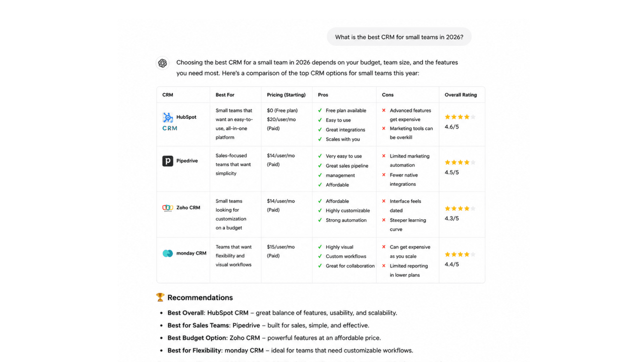This screenshot has height=362, width=644.
Task: Click the monday CRM logo icon
Action: (168, 253)
